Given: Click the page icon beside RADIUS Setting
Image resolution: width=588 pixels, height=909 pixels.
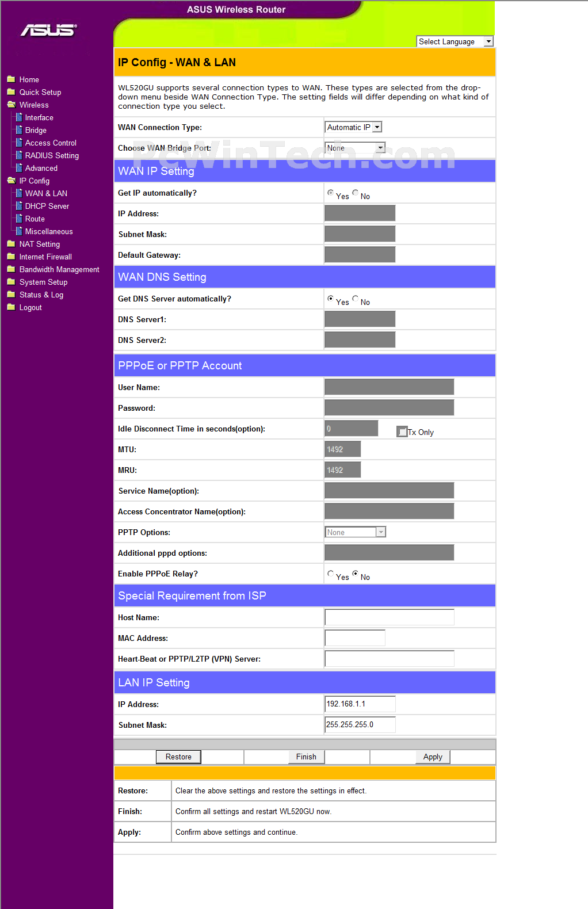Looking at the screenshot, I should [19, 155].
